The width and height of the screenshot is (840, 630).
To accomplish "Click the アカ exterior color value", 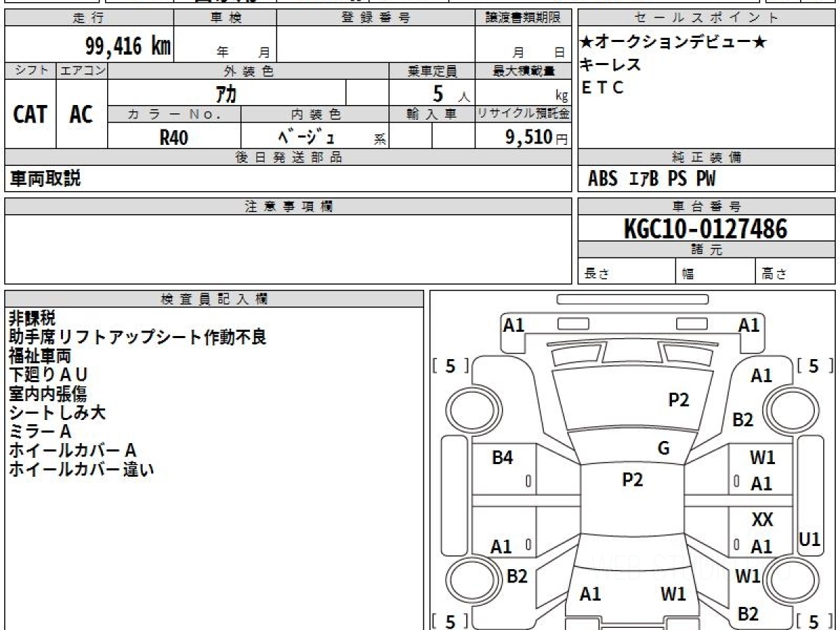I will 225,93.
